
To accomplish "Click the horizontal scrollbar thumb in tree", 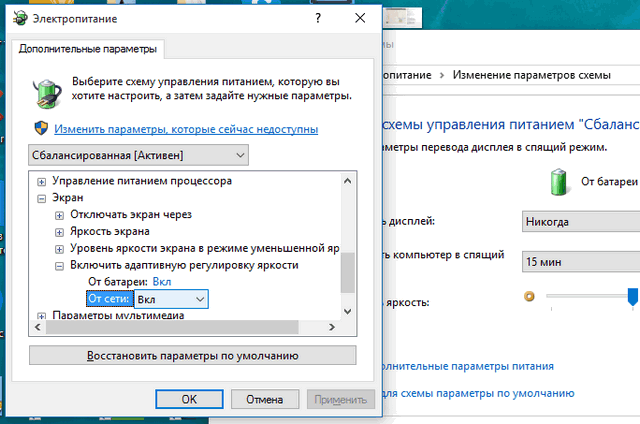I will click(x=172, y=327).
